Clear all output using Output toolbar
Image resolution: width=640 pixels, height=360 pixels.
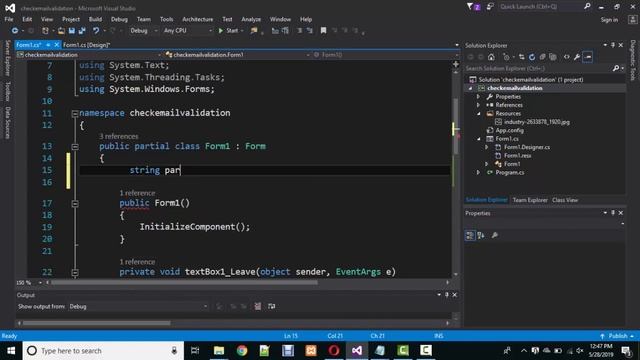pos(258,306)
